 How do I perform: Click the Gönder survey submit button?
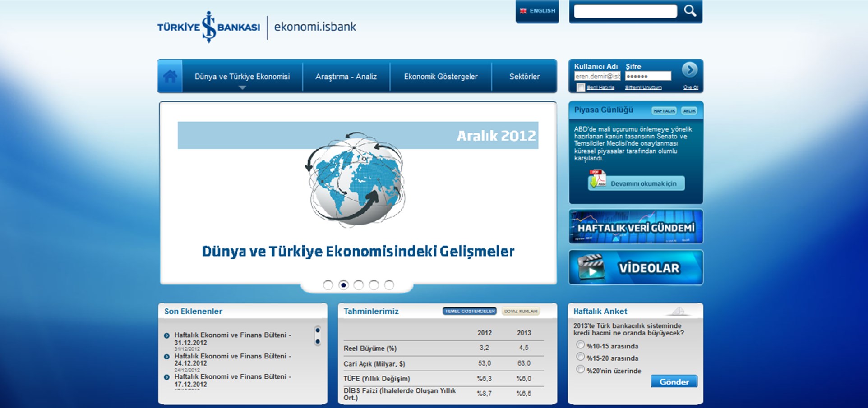pos(674,381)
